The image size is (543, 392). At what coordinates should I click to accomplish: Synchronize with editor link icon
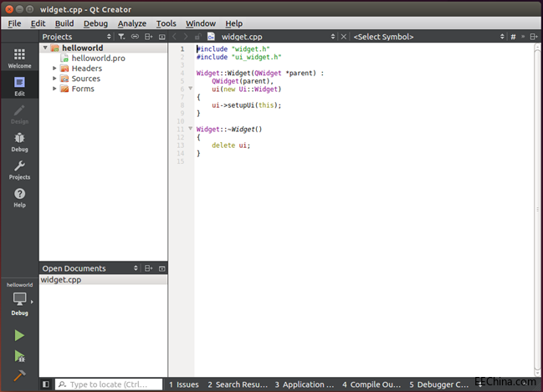pyautogui.click(x=135, y=37)
